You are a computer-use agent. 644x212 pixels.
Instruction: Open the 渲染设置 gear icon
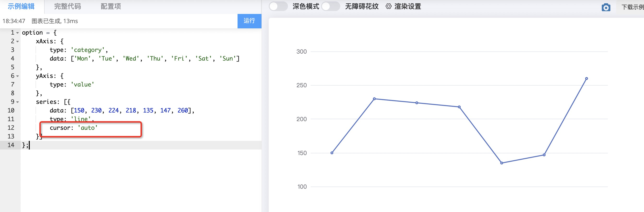click(388, 6)
